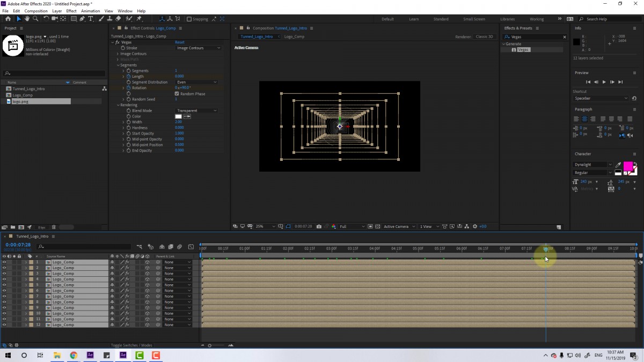Open the Stroke dropdown showing Image Contours
Viewport: 644px width, 362px height.
pyautogui.click(x=199, y=48)
